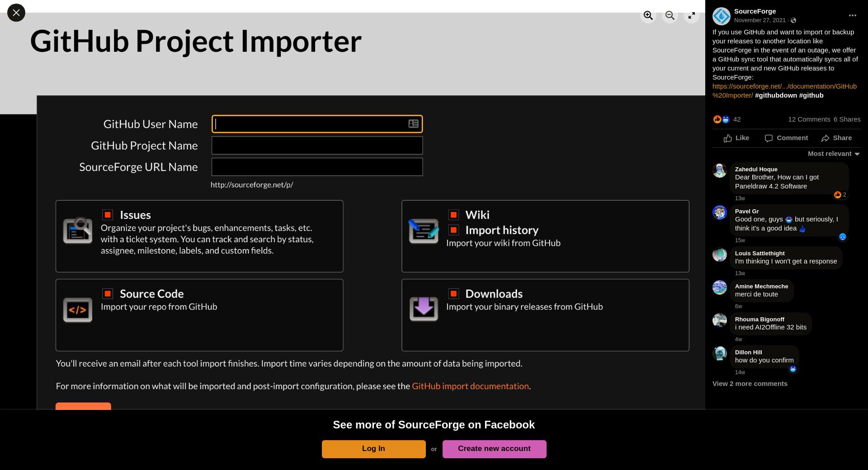Open Pavel Gr's profile name
Screen dimensions: 868x470
pos(747,211)
